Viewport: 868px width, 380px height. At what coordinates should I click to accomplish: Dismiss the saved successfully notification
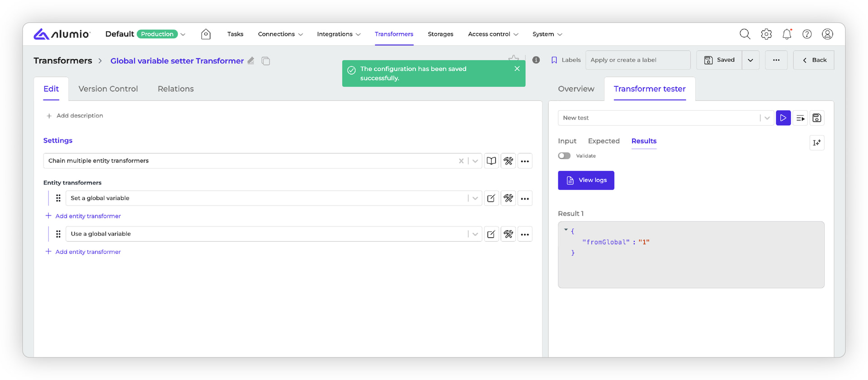tap(517, 69)
